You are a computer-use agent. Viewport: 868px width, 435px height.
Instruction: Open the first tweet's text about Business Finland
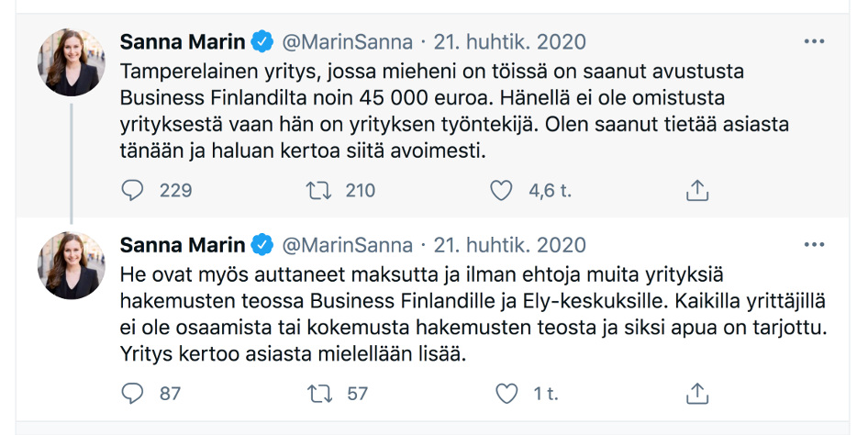point(431,110)
